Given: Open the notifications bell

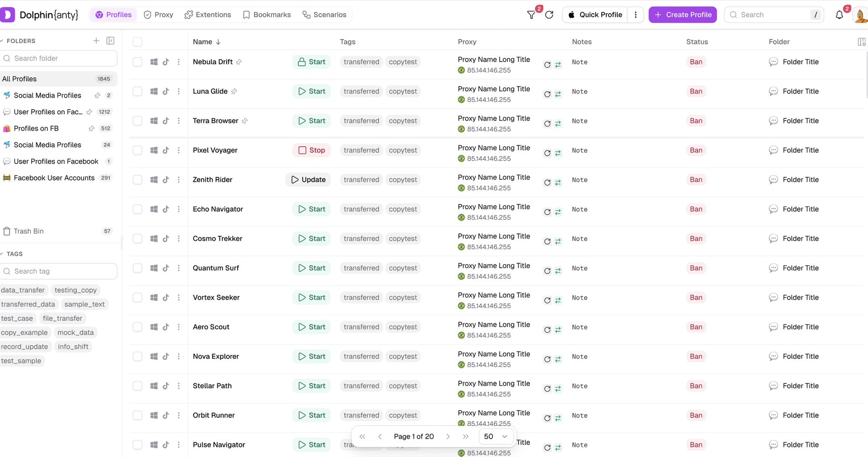Looking at the screenshot, I should 839,15.
